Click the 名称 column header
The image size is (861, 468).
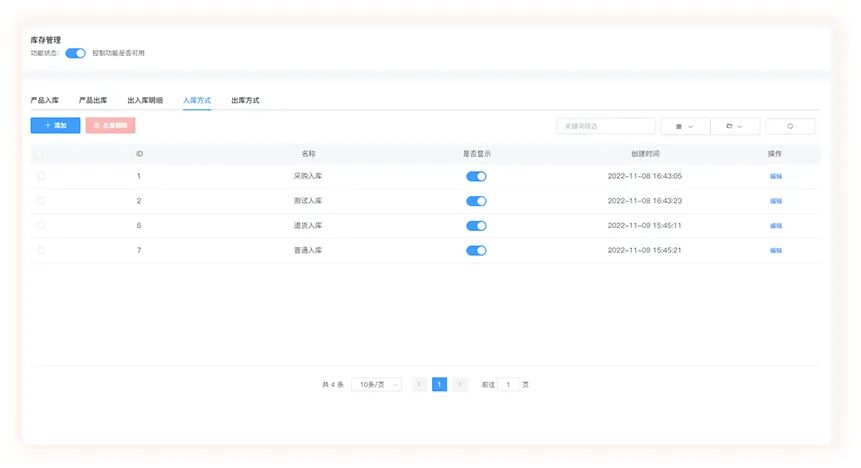(x=309, y=154)
